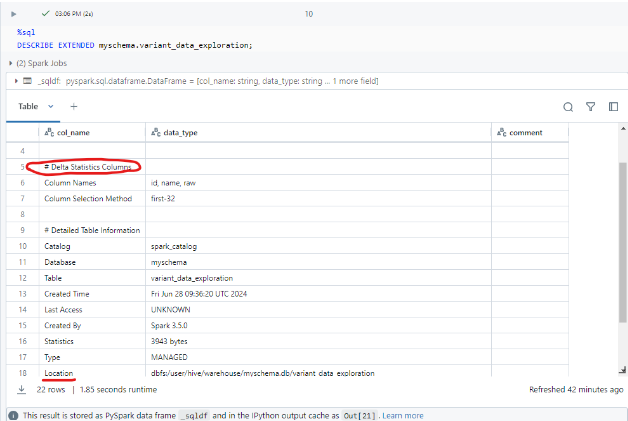
Task: Expand the _sqldf DataFrame schema
Action: [16, 81]
